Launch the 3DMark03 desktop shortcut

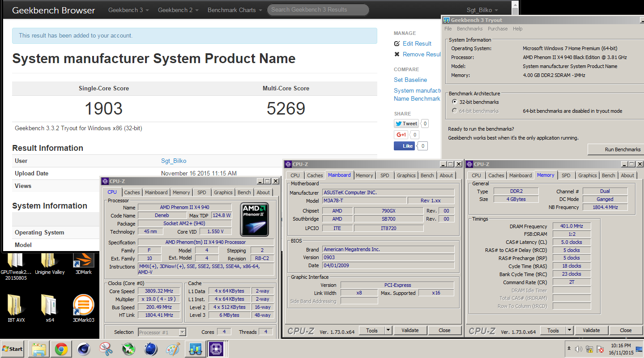pos(83,309)
